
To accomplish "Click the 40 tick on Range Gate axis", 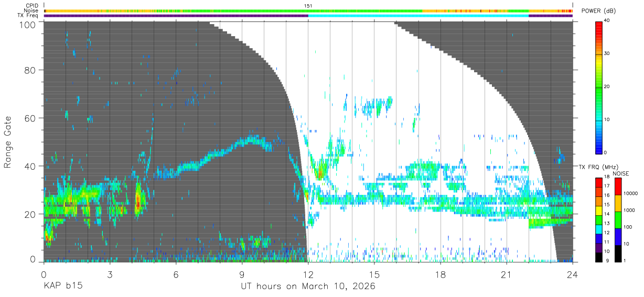I will pyautogui.click(x=30, y=166).
